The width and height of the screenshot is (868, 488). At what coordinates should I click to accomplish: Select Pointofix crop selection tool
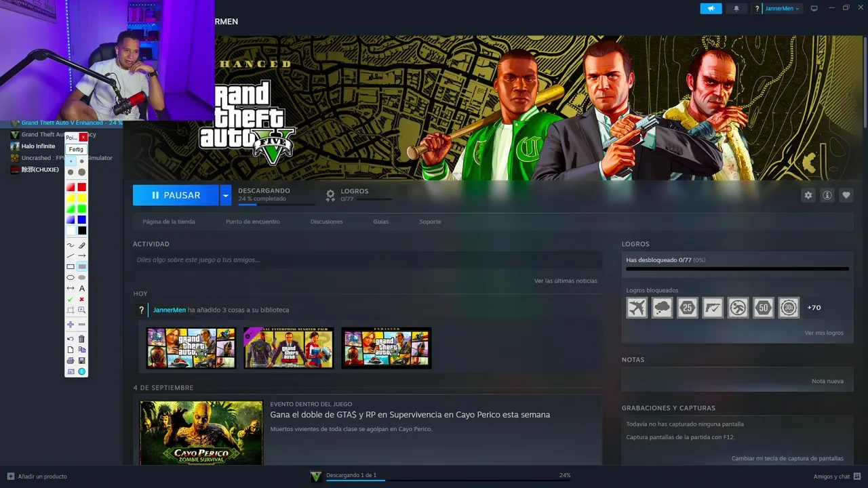(x=71, y=310)
